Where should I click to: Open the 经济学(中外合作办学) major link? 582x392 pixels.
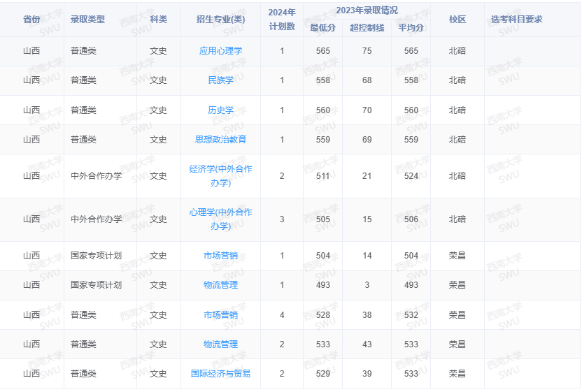coord(220,176)
